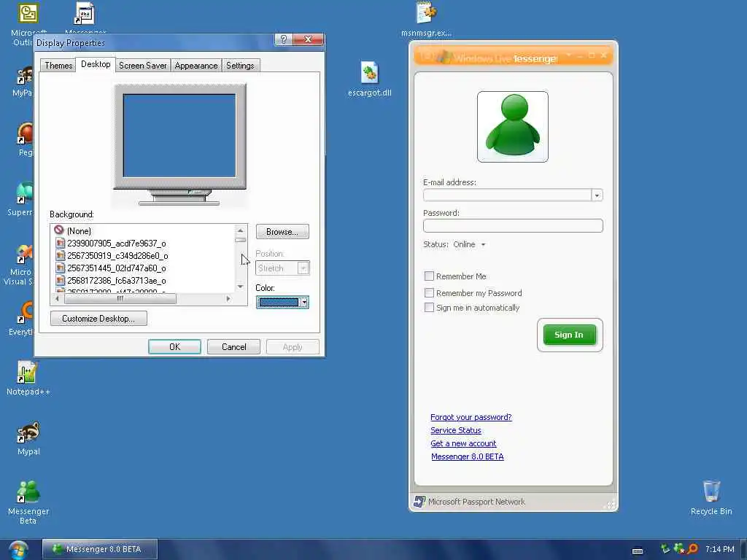Select 2567350919_c349d286e0_o background
The width and height of the screenshot is (747, 560).
point(117,256)
